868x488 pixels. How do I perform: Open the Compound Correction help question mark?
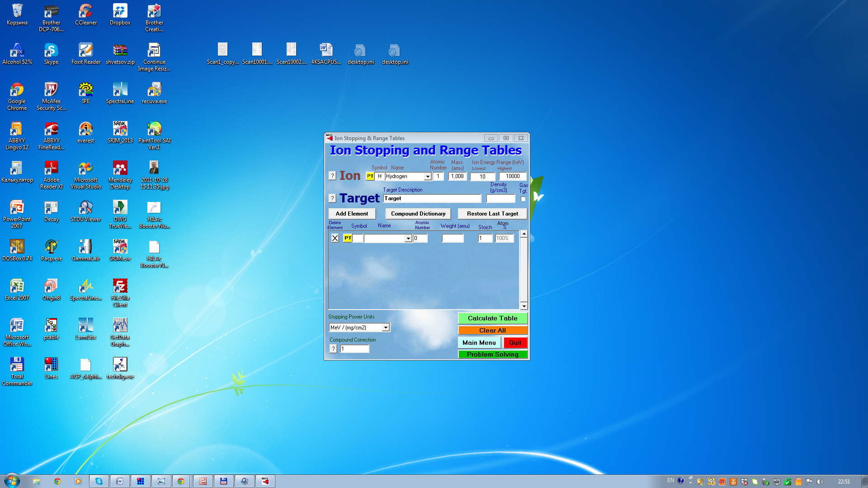pyautogui.click(x=333, y=348)
